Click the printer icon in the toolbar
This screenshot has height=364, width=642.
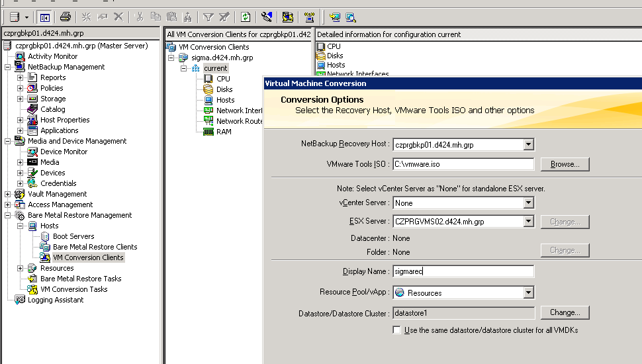(65, 17)
